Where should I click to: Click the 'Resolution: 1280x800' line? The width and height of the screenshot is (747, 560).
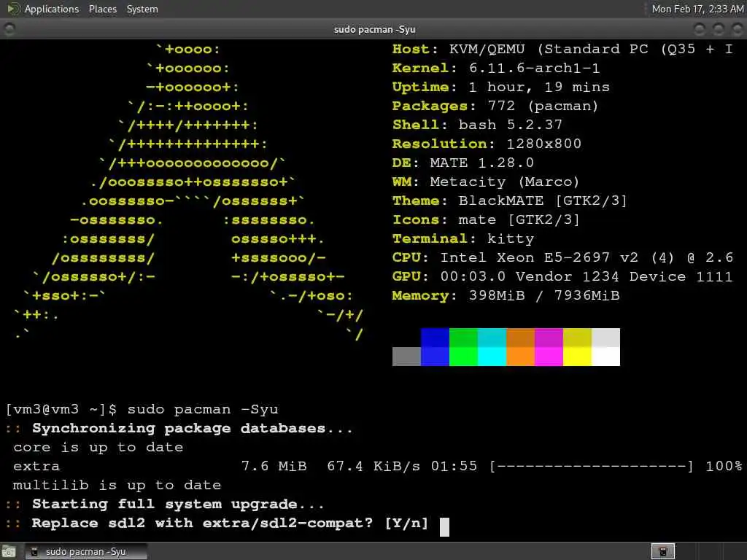[487, 144]
